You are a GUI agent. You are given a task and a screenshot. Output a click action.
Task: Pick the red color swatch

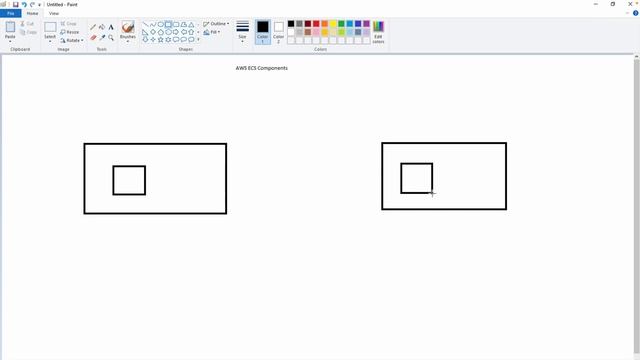316,24
